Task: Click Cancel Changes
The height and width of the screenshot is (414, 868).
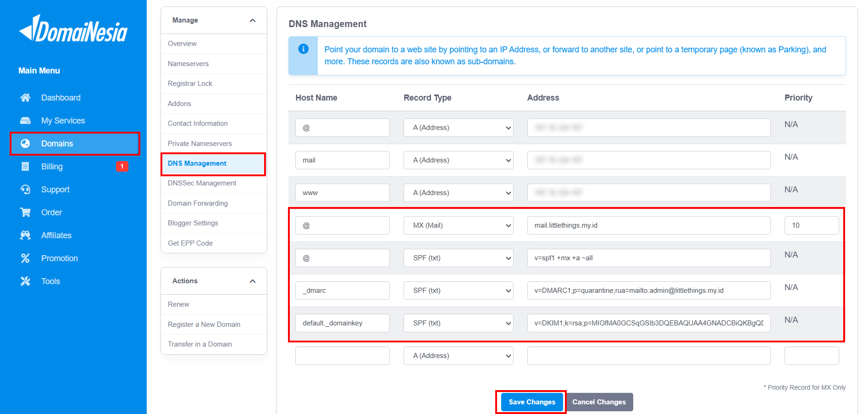Action: point(599,402)
